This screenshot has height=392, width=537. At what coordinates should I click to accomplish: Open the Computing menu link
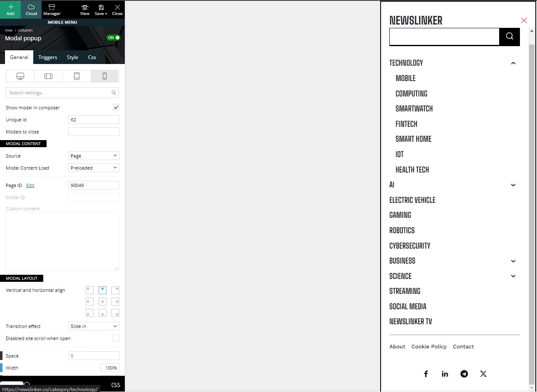coord(411,94)
